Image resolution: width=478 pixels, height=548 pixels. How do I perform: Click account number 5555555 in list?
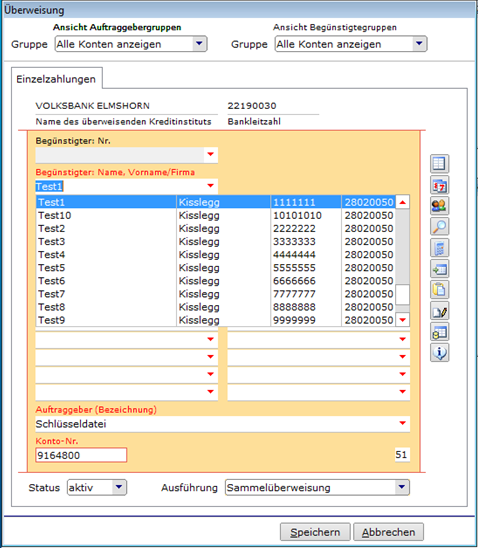coord(294,268)
